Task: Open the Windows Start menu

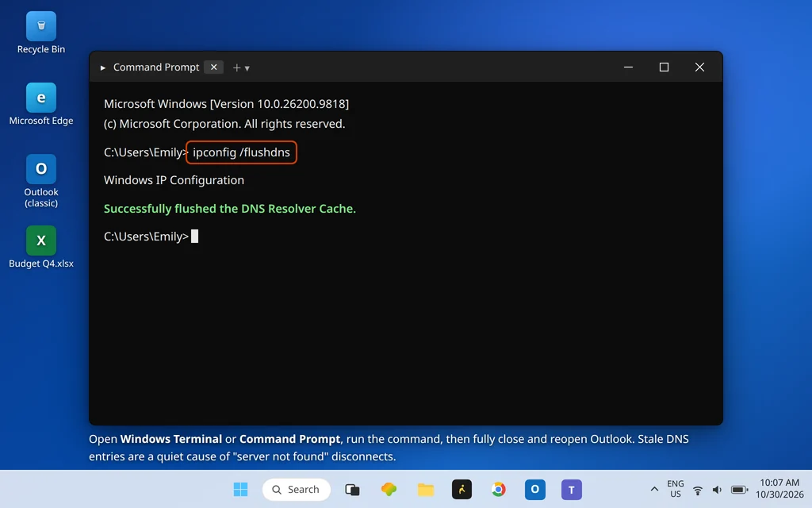Action: (x=240, y=489)
